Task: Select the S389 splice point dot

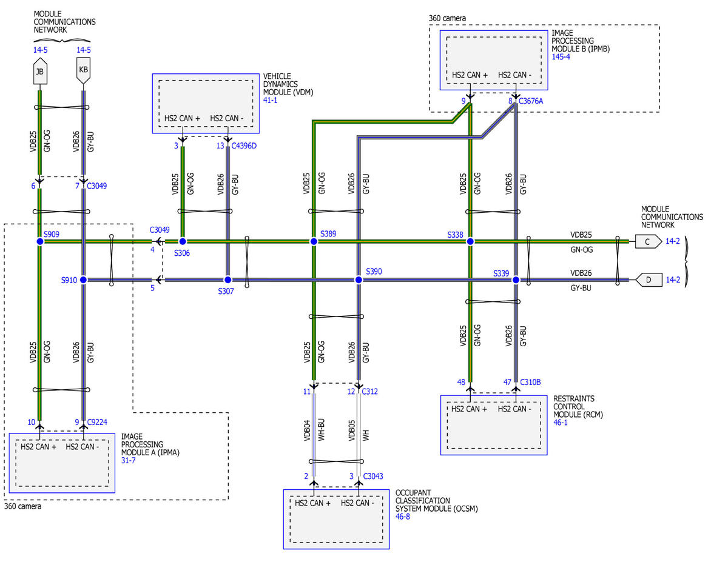Action: click(x=314, y=241)
